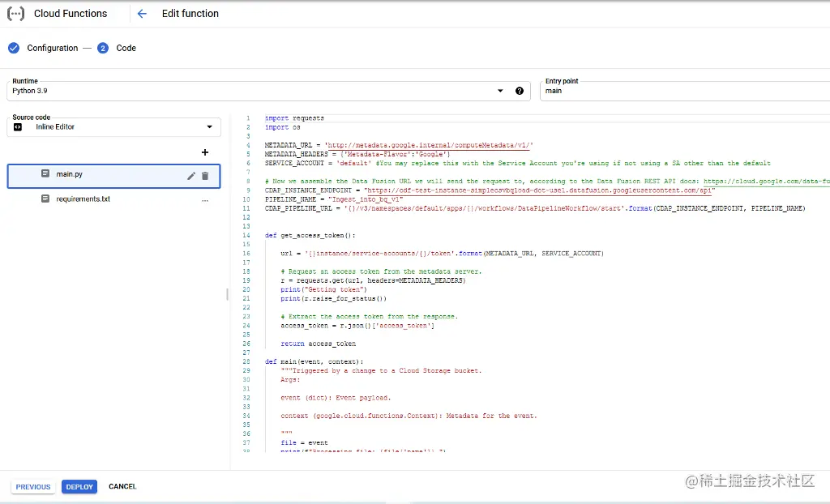Click the requirements.txt file icon
Screen dimensions: 830x504
[x=45, y=199]
